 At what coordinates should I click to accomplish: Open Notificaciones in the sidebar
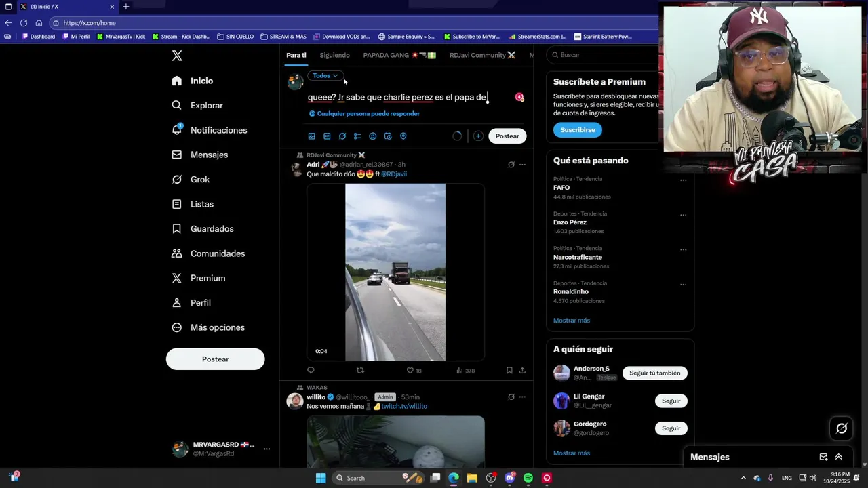coord(210,130)
